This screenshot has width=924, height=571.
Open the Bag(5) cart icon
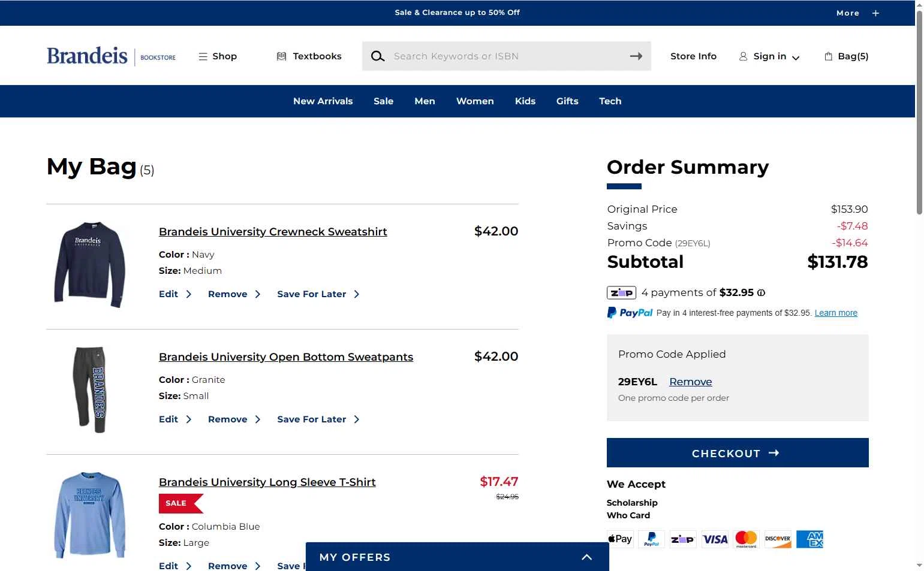click(846, 56)
